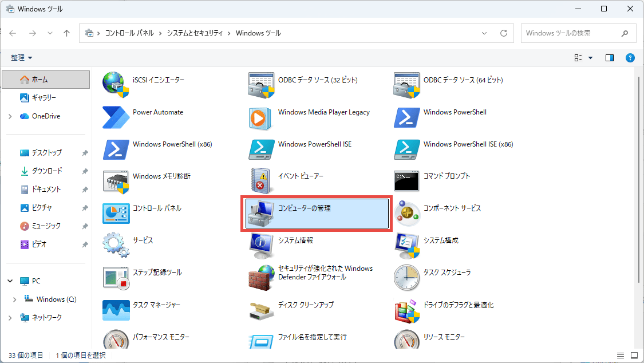Click the refresh button beside address bar
The image size is (644, 363).
[504, 33]
